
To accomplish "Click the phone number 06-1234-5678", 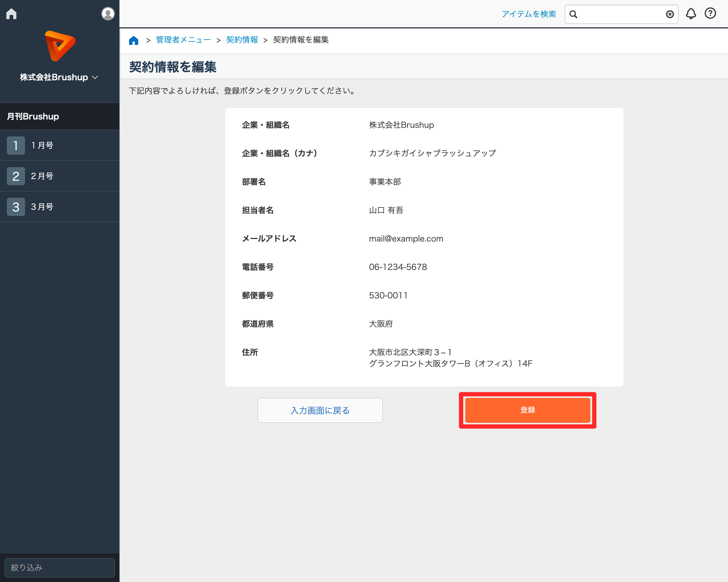I will coord(398,267).
